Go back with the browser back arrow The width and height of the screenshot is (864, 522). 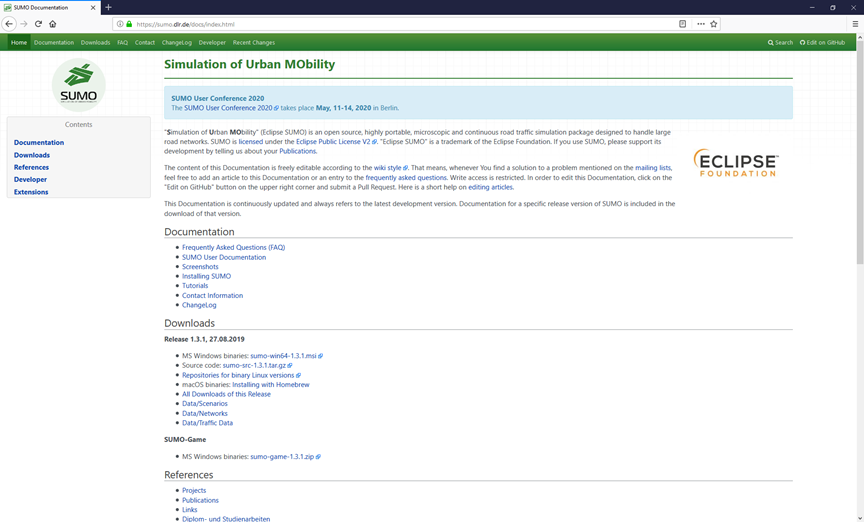point(9,24)
